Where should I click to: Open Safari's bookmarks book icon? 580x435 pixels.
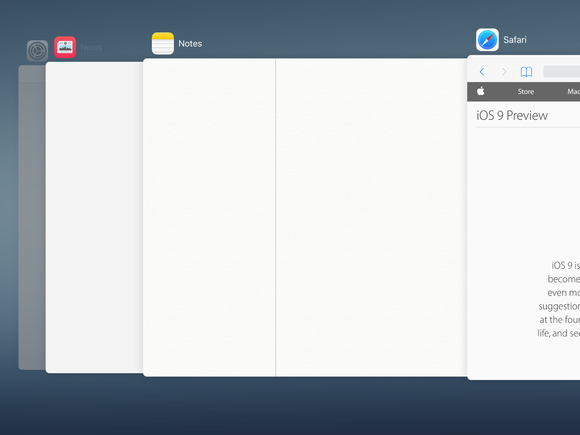(526, 72)
